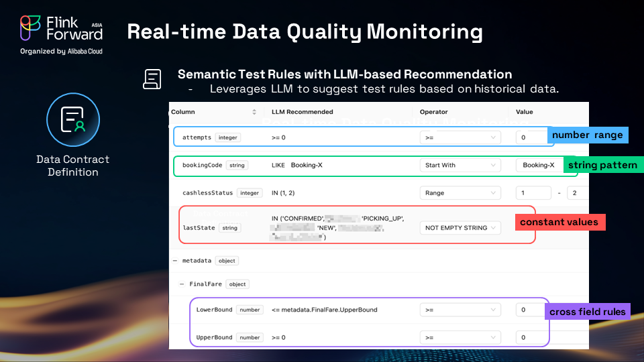
Task: Click the Data Contract Definition circle icon
Action: 73,120
